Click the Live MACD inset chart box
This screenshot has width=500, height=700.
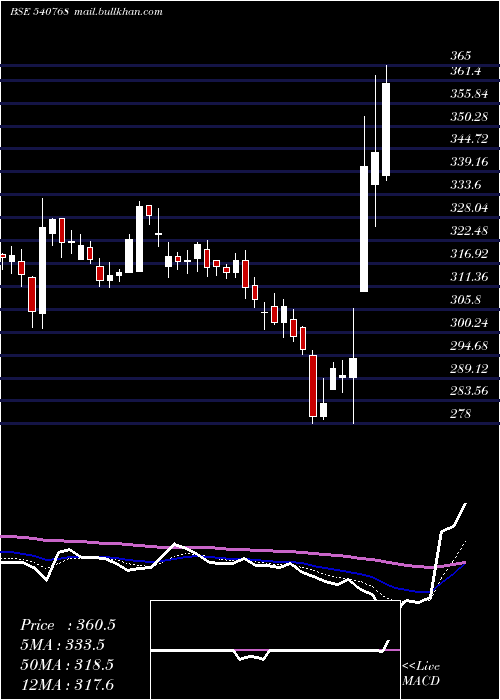point(275,650)
